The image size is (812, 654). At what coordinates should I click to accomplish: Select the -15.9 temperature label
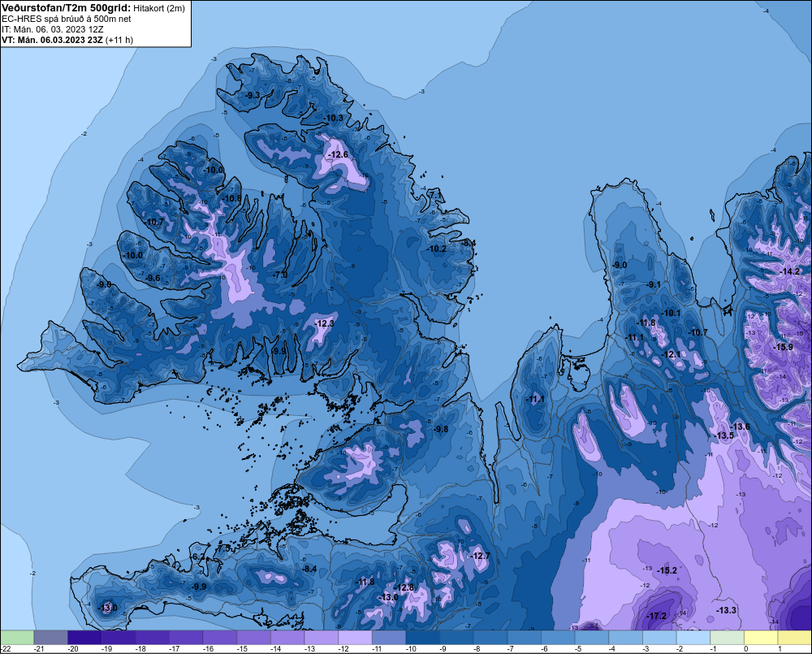(x=783, y=347)
